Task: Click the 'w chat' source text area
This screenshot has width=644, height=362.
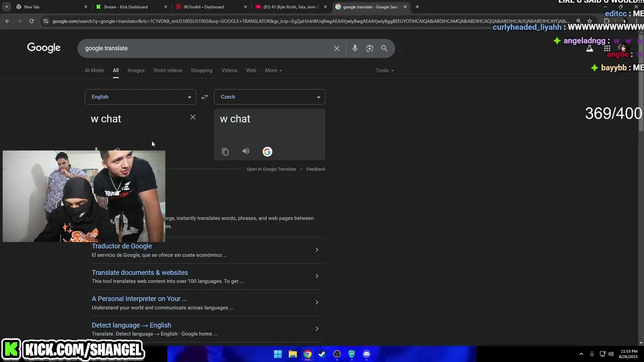Action: click(136, 120)
